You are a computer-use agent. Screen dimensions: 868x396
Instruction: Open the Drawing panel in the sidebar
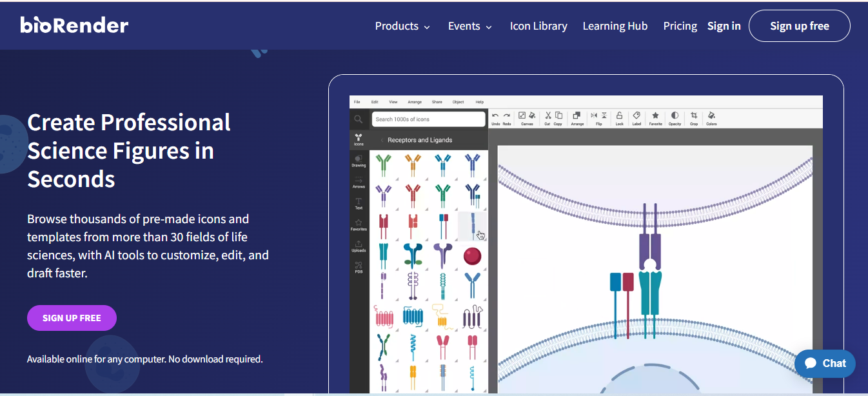[x=359, y=161]
